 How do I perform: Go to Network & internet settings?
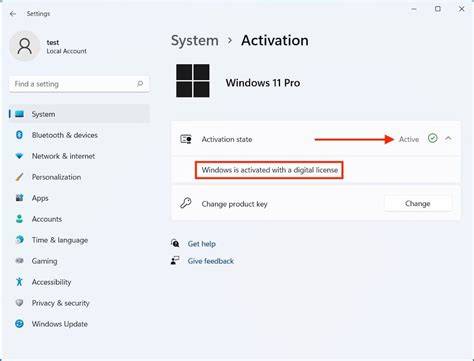63,156
